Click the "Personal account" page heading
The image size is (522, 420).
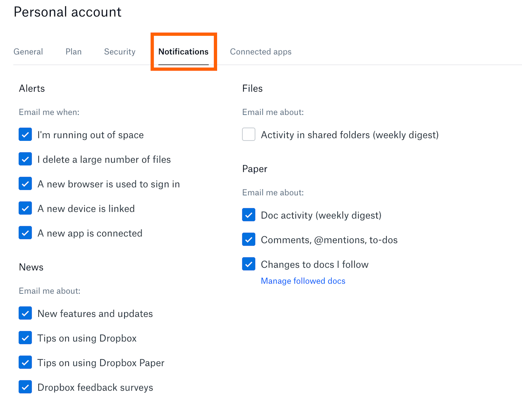coord(67,12)
